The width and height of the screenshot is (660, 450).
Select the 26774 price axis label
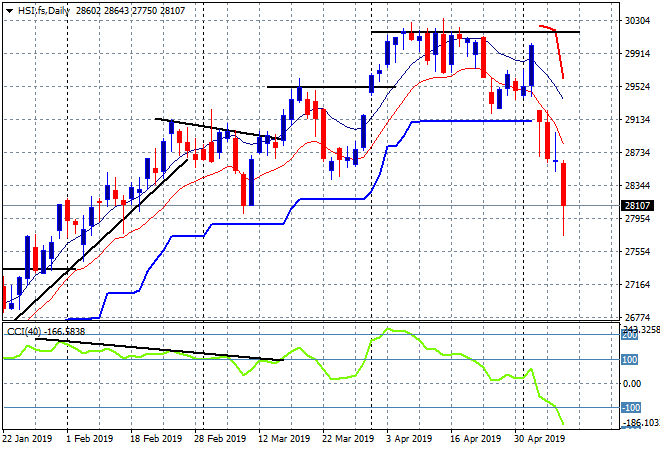(x=637, y=317)
